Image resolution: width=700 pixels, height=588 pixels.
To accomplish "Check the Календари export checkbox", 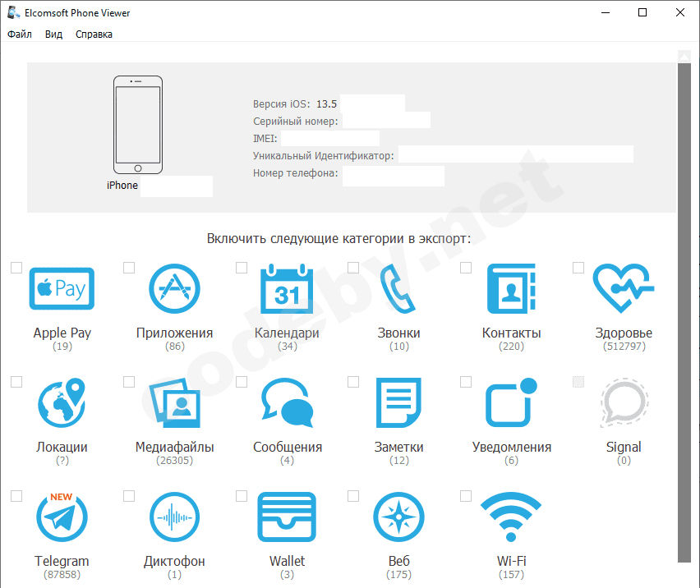I will (x=242, y=268).
